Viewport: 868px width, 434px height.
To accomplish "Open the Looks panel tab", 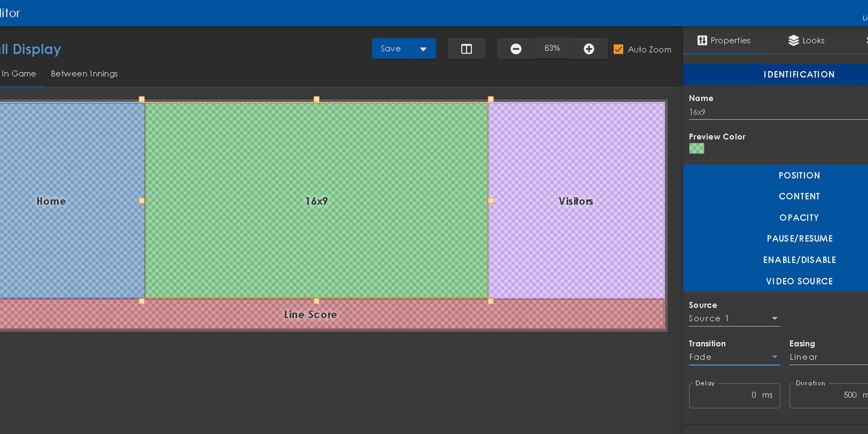I will pos(806,41).
